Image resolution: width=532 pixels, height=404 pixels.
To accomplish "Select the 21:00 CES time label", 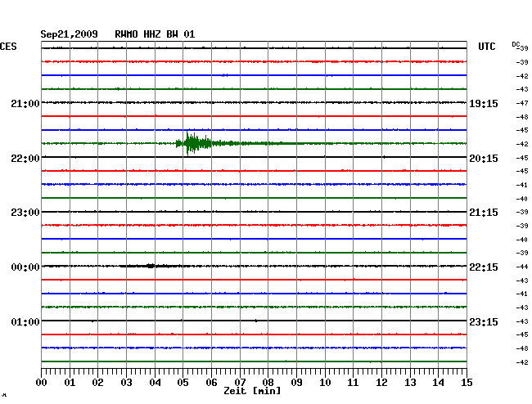I will [x=25, y=104].
